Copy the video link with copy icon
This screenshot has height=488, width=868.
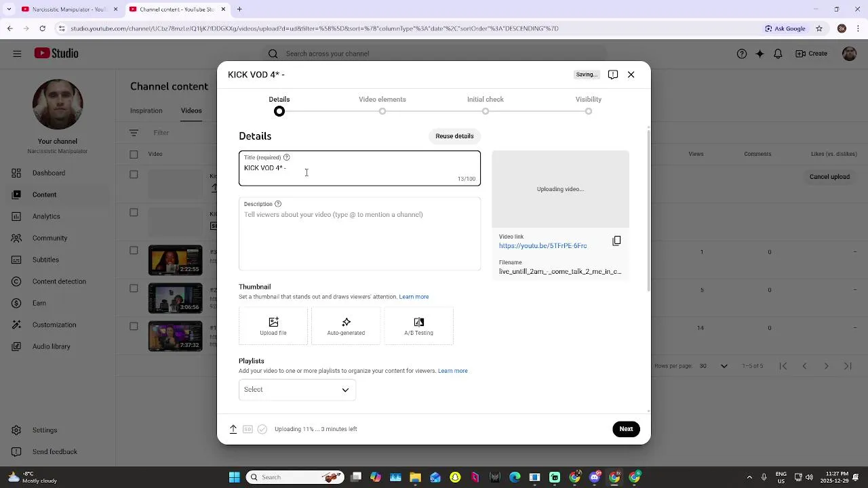[x=616, y=241]
